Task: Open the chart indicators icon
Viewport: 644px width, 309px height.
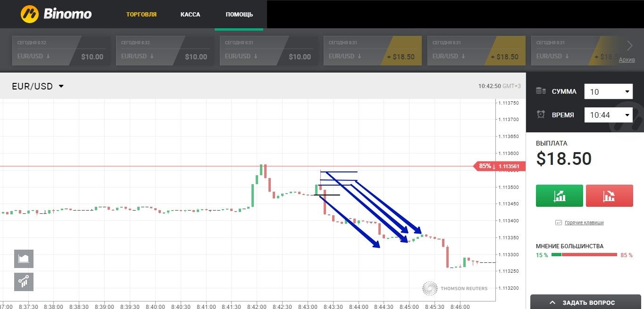Action: pyautogui.click(x=24, y=282)
